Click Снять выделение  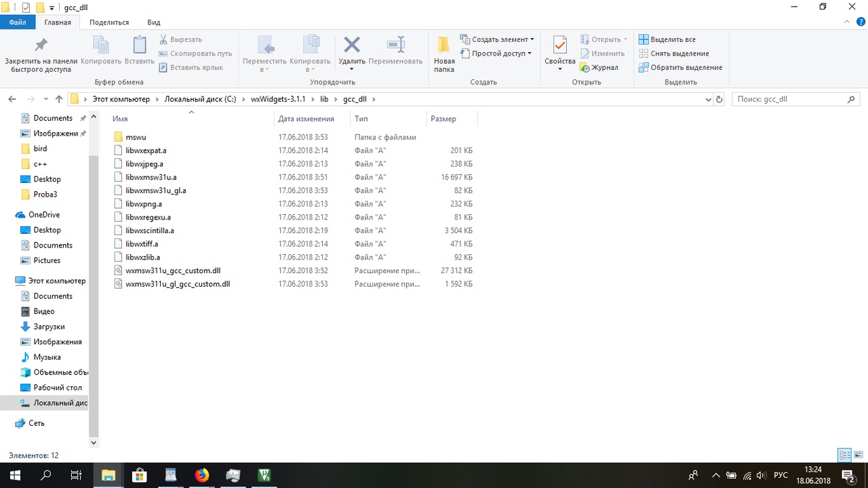[x=674, y=54]
